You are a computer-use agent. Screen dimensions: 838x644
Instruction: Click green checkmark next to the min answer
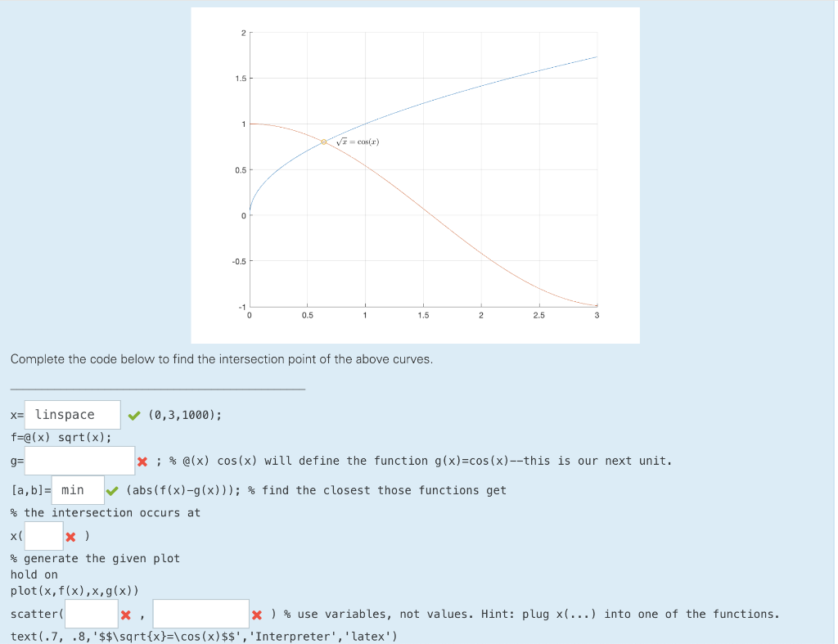point(114,489)
